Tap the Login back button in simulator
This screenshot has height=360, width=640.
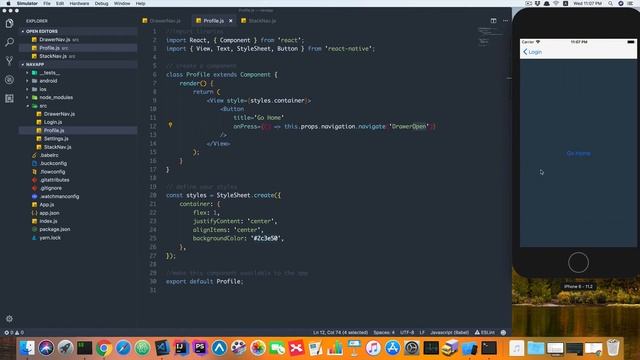click(533, 52)
